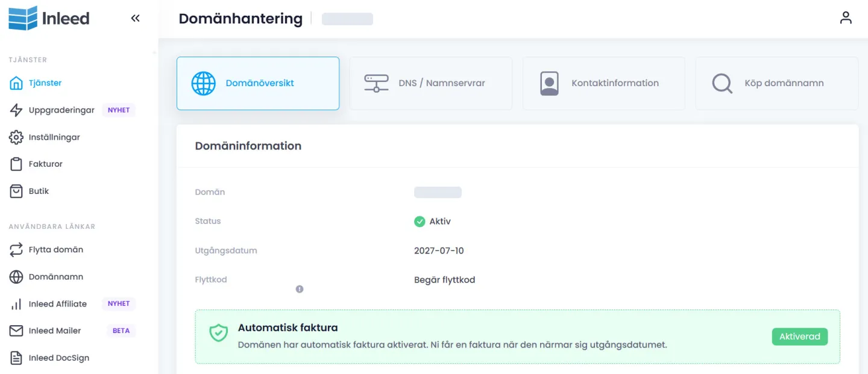Click the NYHET badge next to Inleed Affiliate
The width and height of the screenshot is (868, 374).
pos(119,304)
